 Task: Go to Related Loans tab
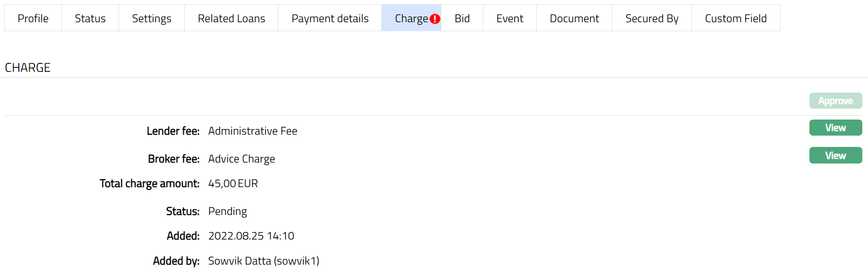232,18
